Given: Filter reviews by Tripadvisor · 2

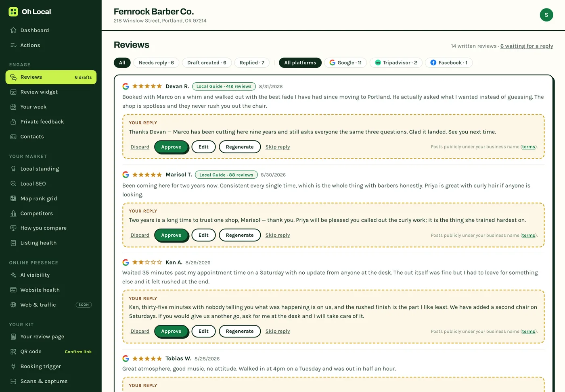Looking at the screenshot, I should coord(396,63).
